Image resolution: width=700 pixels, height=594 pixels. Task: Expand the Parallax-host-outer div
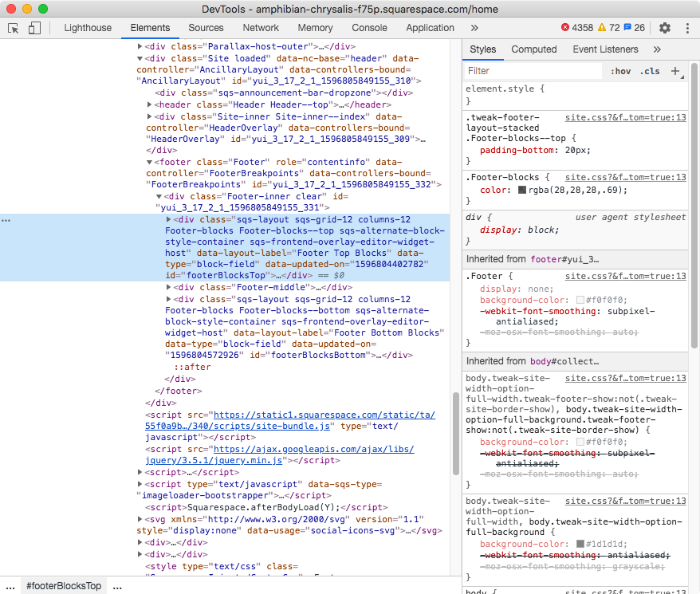pyautogui.click(x=140, y=46)
